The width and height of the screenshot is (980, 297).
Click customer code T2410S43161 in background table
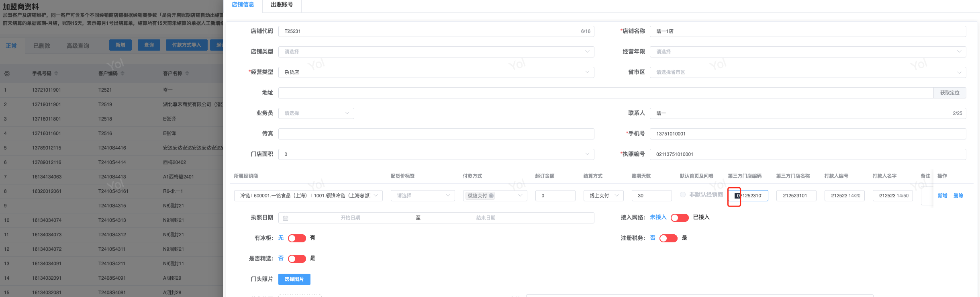pos(113,191)
